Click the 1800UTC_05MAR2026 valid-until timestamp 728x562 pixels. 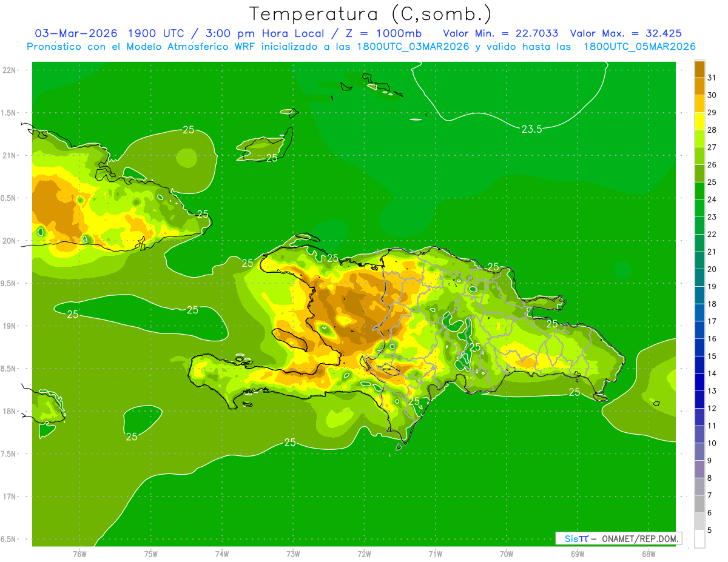click(639, 46)
